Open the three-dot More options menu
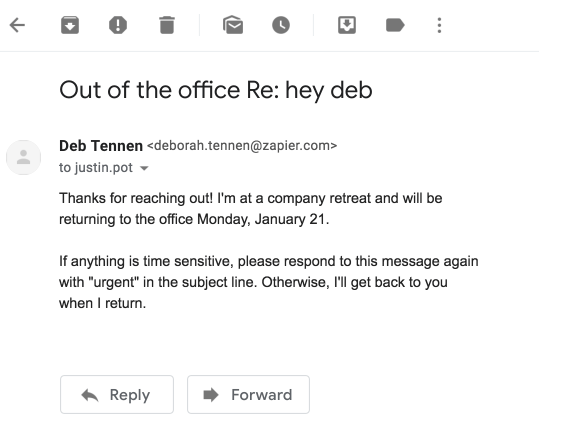The height and width of the screenshot is (426, 568). pyautogui.click(x=439, y=25)
